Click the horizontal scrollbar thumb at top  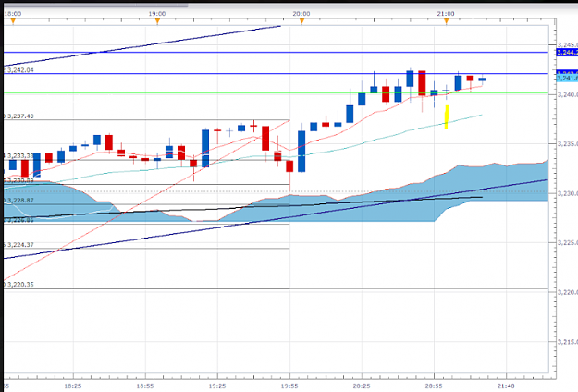point(96,6)
